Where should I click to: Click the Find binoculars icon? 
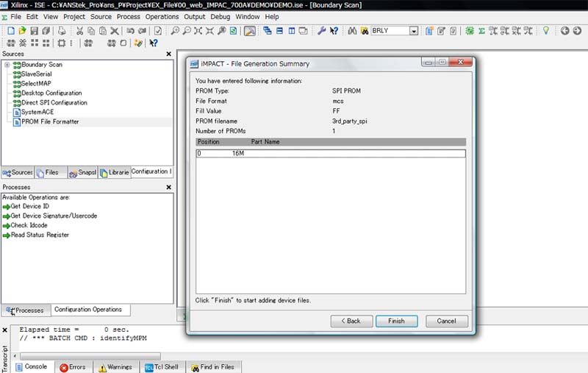pos(352,31)
